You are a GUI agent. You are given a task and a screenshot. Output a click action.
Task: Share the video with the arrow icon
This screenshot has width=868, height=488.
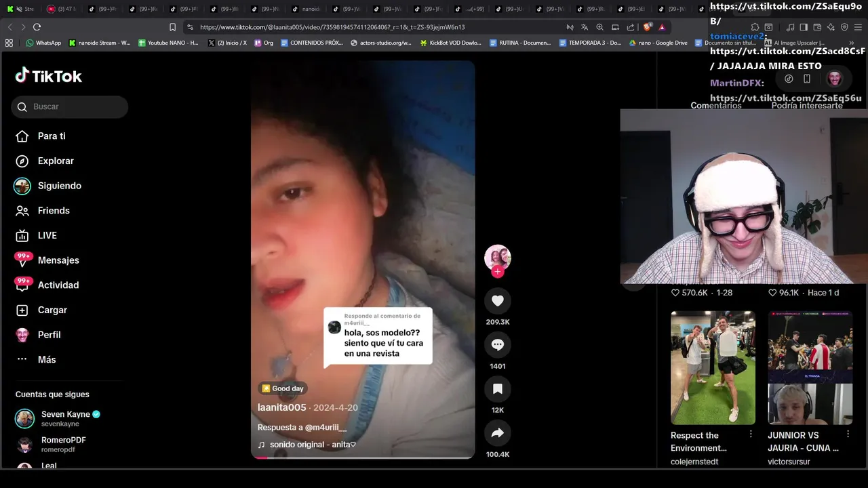click(497, 433)
